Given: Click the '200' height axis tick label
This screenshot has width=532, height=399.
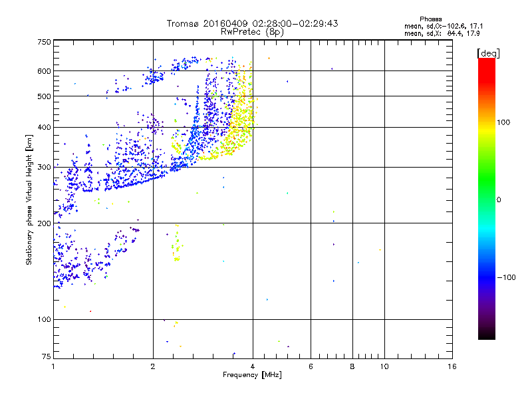Looking at the screenshot, I should pyautogui.click(x=44, y=223).
